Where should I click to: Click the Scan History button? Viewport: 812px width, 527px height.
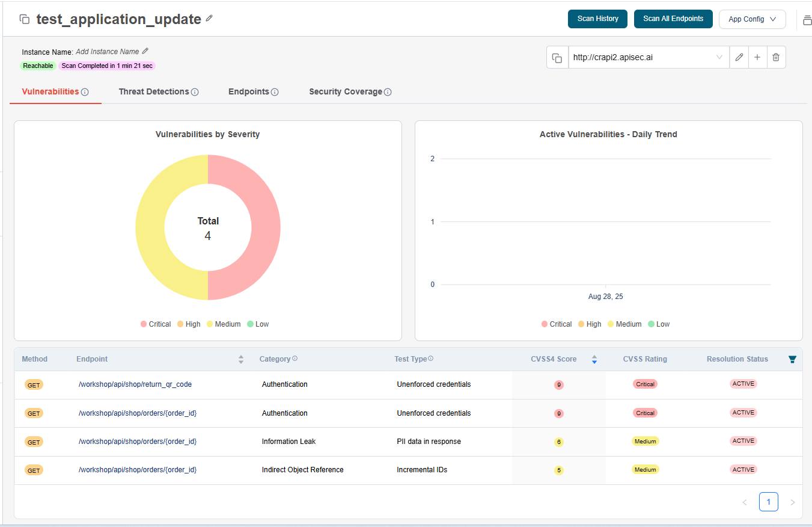[x=597, y=19]
